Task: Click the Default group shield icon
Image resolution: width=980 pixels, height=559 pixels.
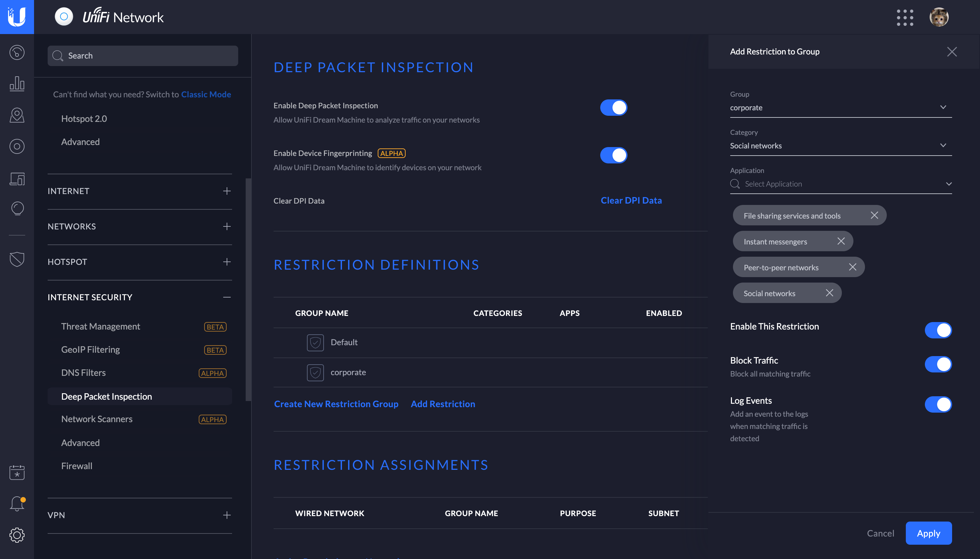Action: click(315, 342)
